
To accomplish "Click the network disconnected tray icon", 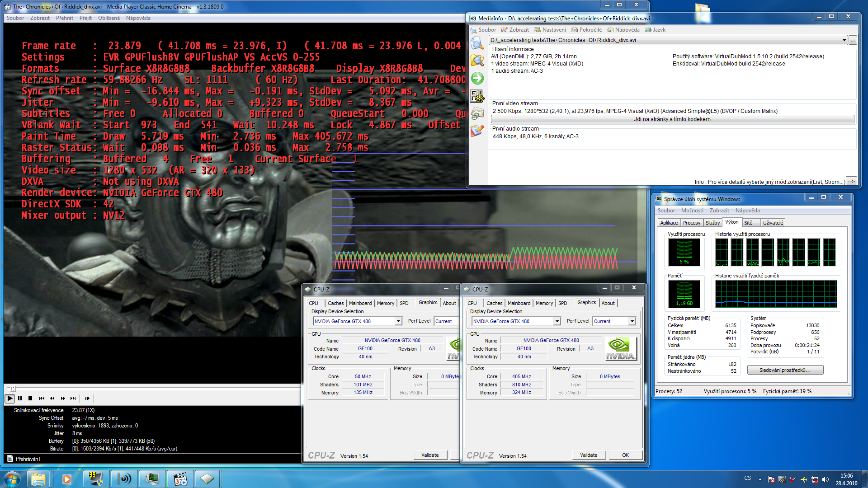I will pyautogui.click(x=815, y=479).
